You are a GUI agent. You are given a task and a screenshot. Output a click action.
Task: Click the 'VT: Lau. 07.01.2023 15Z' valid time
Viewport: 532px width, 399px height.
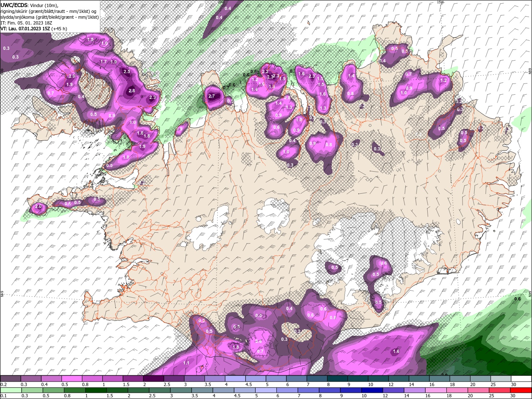coord(25,29)
